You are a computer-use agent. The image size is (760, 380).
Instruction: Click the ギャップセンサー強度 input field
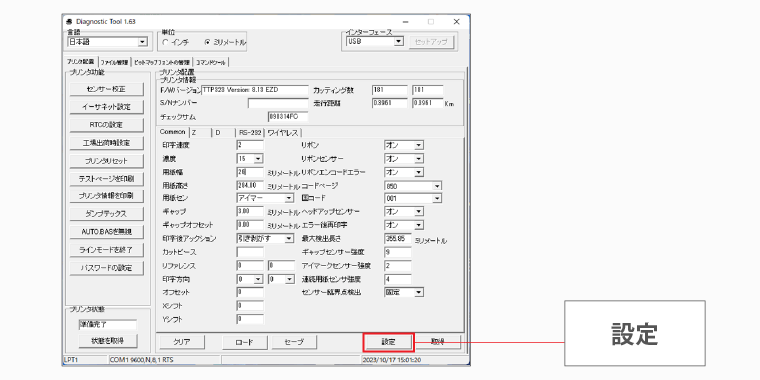(397, 252)
